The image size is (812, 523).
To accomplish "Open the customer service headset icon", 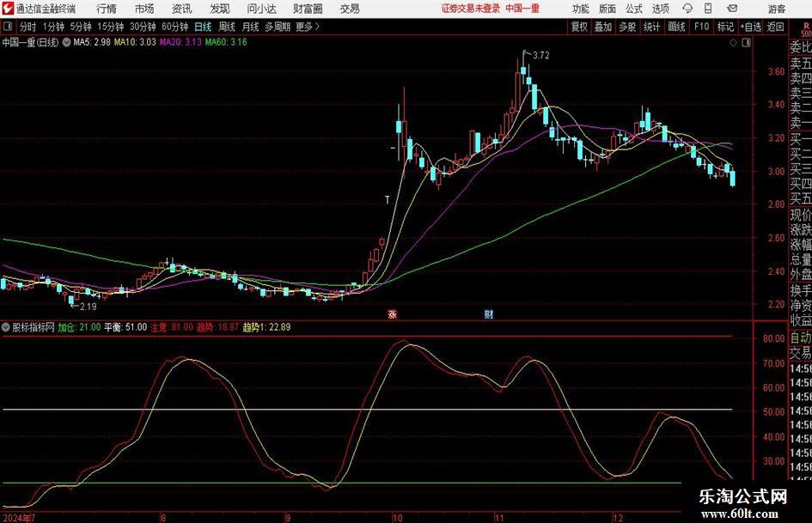I will click(687, 9).
